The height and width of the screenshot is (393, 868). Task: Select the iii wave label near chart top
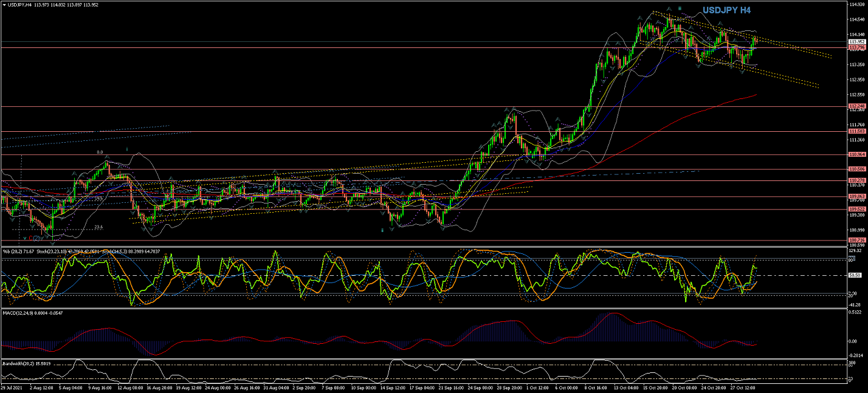click(x=680, y=9)
